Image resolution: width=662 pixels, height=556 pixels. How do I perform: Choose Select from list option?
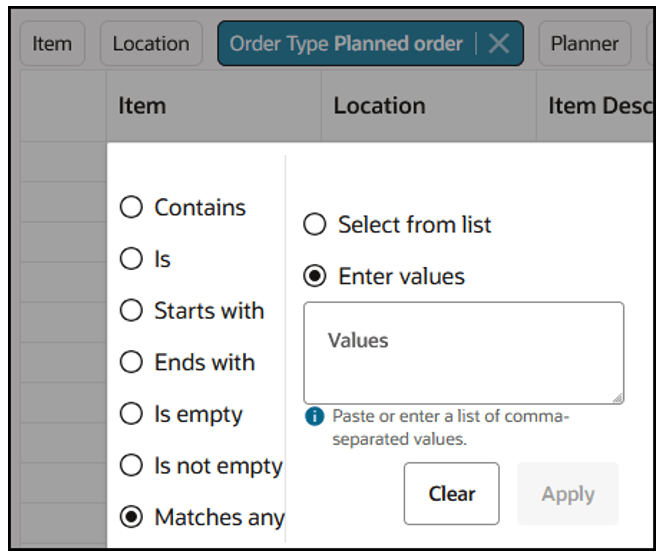coord(315,225)
